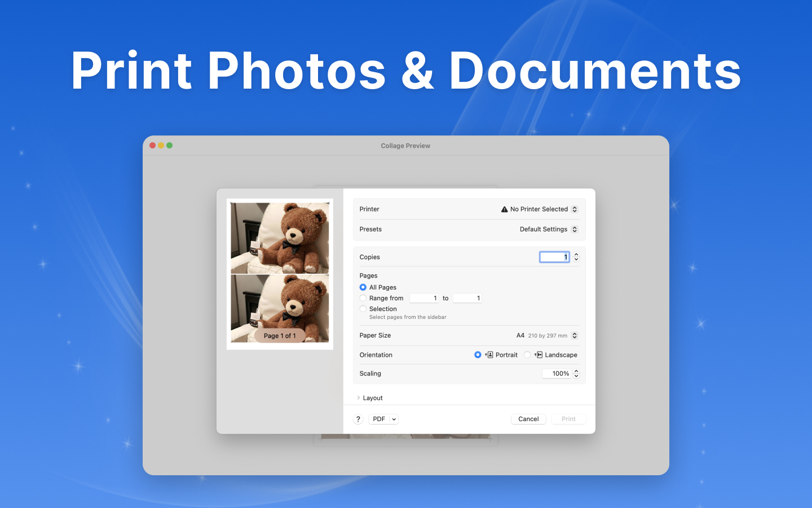
Task: Click the Copies number field
Action: [555, 257]
